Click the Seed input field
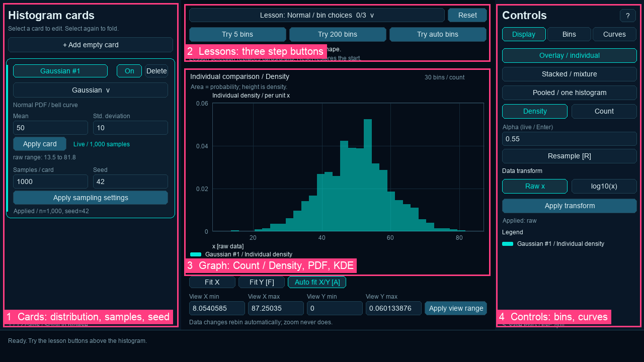This screenshot has width=644, height=362. coord(130,182)
